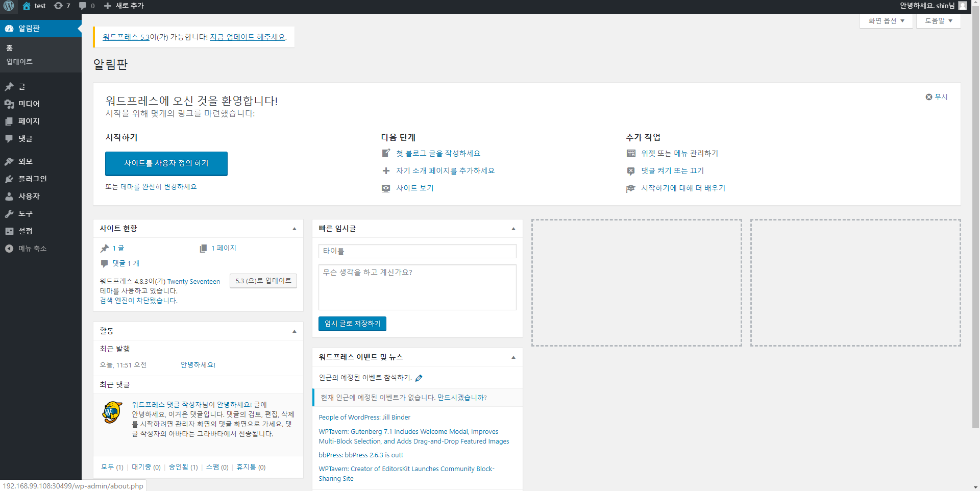The width and height of the screenshot is (980, 491).
Task: Open 1 페이지 pages count
Action: click(x=224, y=249)
